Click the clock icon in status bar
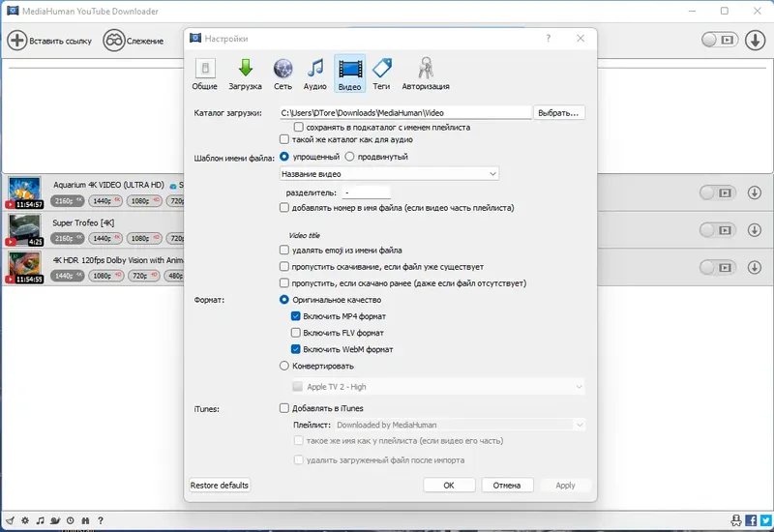 (x=70, y=520)
